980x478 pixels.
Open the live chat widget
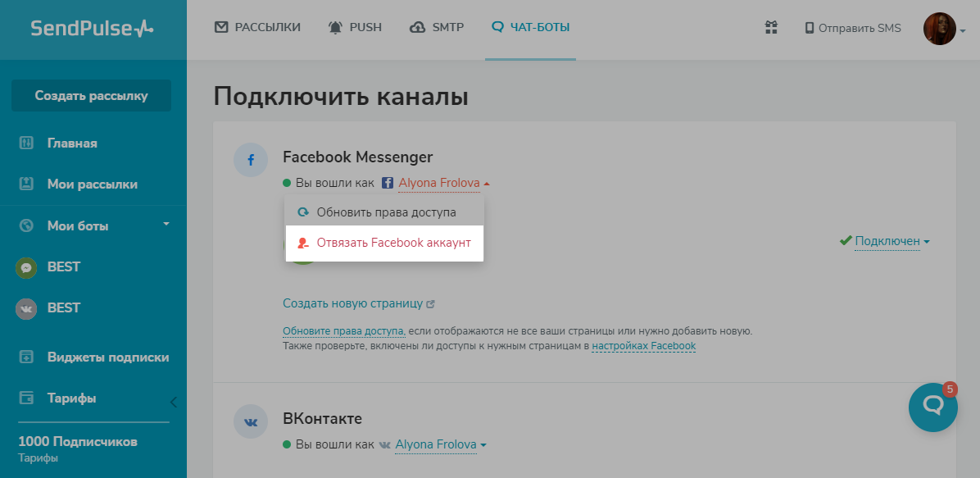point(933,407)
